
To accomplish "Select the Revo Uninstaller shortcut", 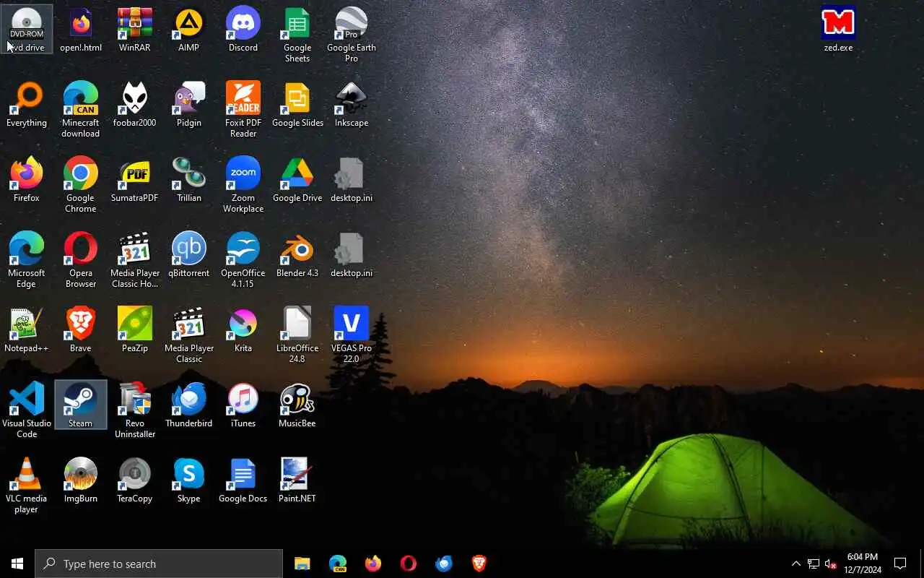I will click(x=135, y=410).
